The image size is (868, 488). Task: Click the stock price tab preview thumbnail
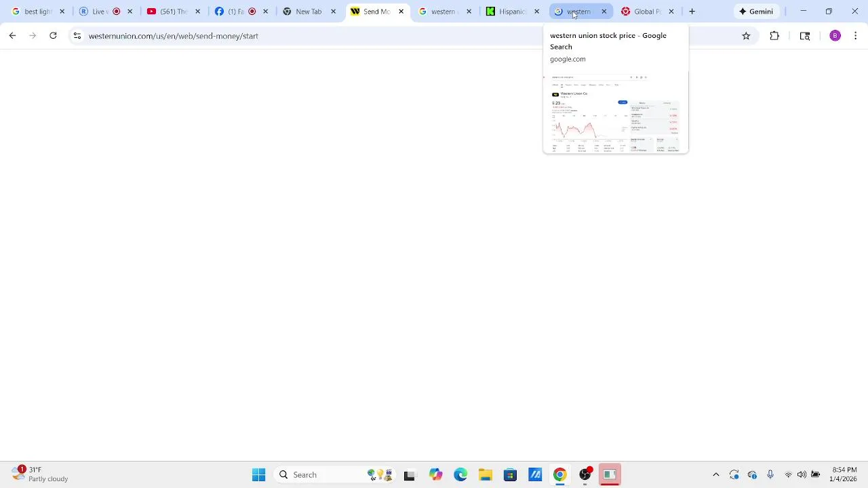pos(616,112)
